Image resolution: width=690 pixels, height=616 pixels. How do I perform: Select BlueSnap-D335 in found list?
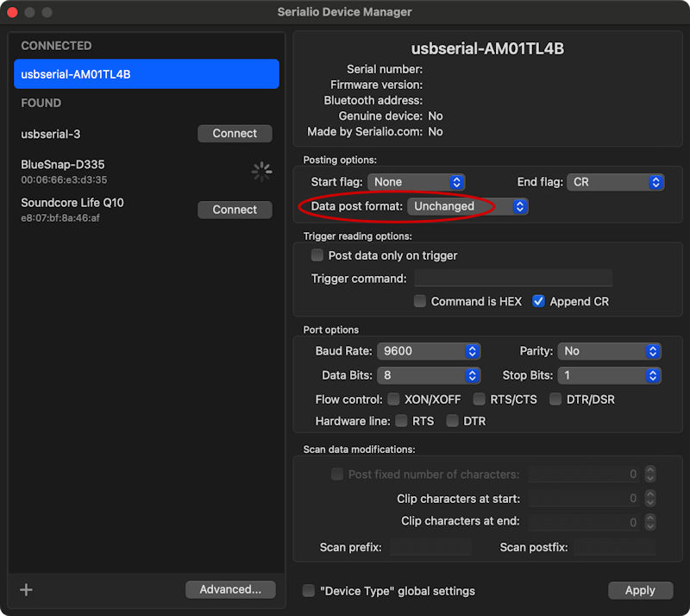(147, 172)
